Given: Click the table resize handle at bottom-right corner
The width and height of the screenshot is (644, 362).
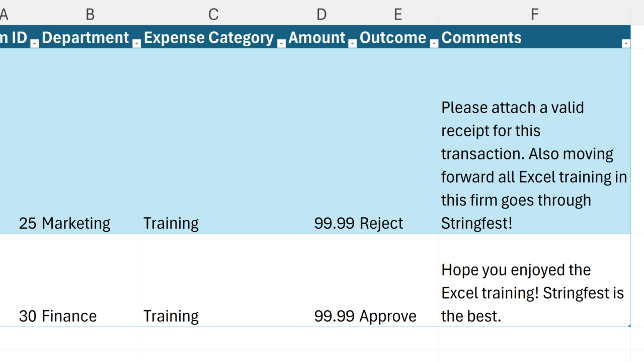Looking at the screenshot, I should coord(629,326).
